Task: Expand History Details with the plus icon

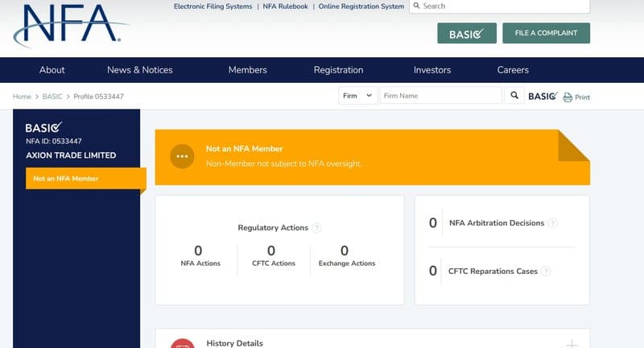Action: click(572, 344)
